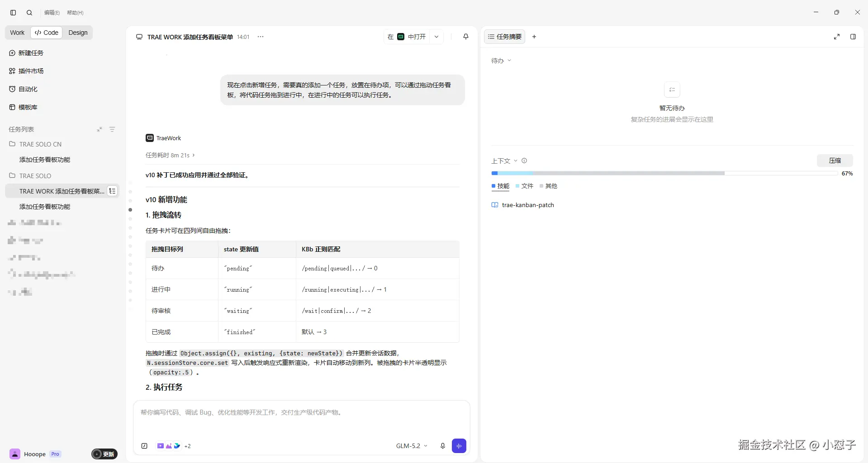The height and width of the screenshot is (463, 868).
Task: Create a new task via 新建任务
Action: point(26,53)
